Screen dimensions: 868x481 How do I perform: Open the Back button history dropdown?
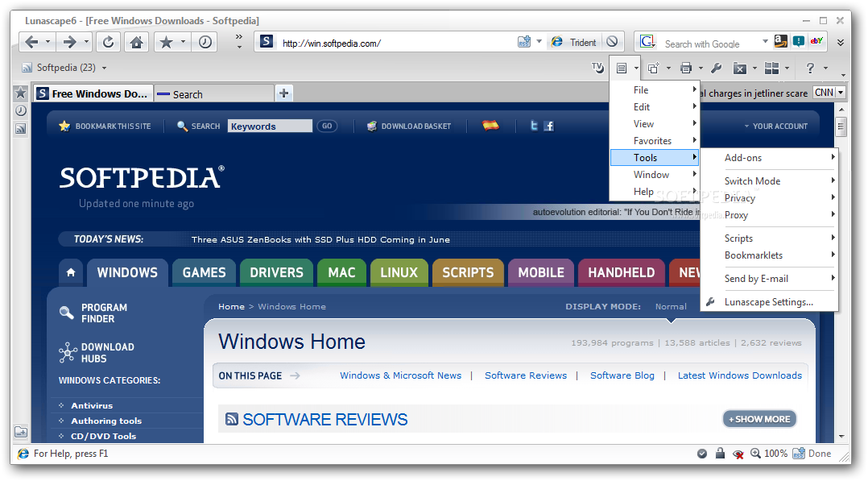(x=48, y=42)
